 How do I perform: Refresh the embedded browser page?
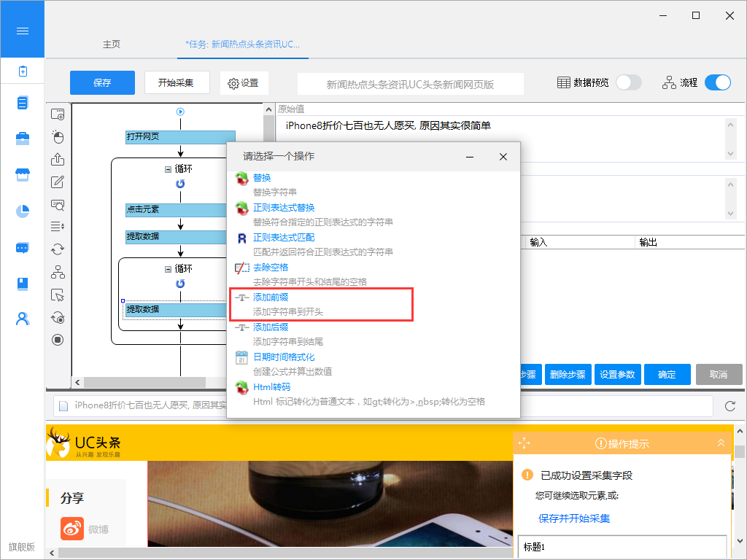[x=729, y=406]
